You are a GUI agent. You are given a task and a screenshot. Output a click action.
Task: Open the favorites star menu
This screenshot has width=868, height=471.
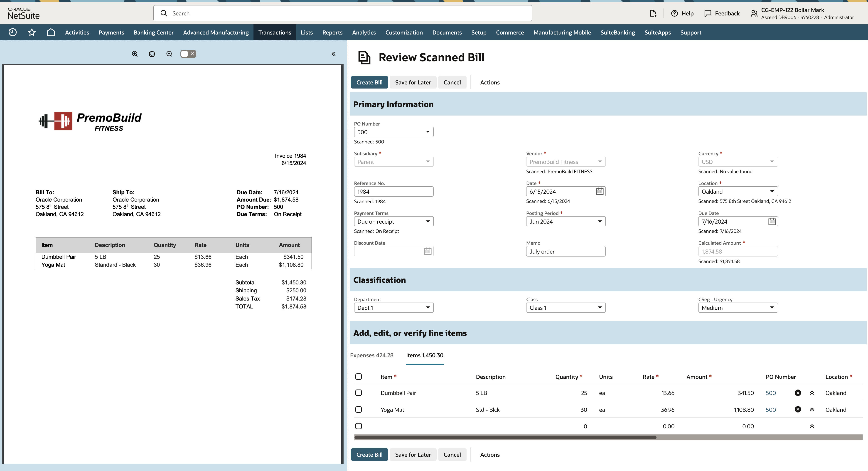click(31, 32)
